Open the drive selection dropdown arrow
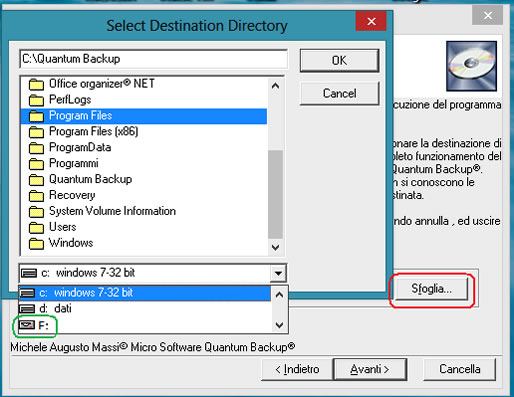The height and width of the screenshot is (397, 514). [278, 273]
